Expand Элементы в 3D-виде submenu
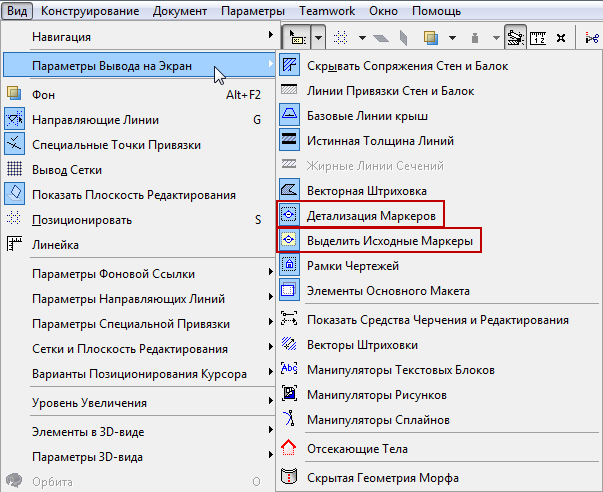The height and width of the screenshot is (492, 603). [139, 432]
